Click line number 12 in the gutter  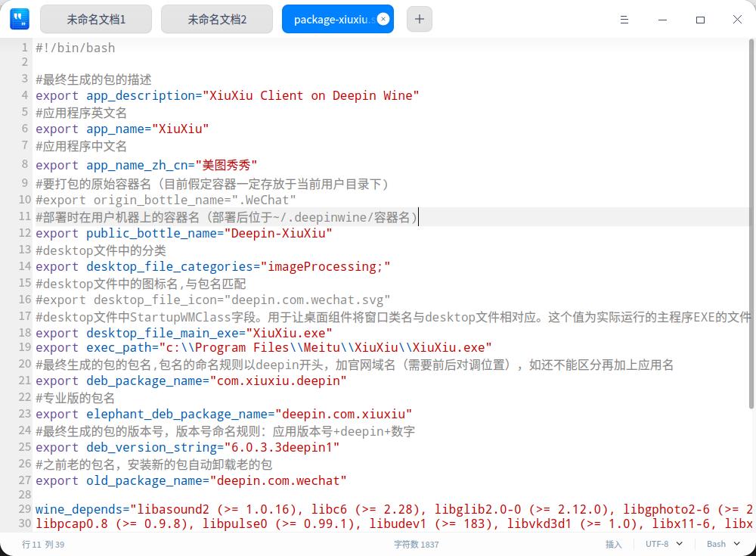point(25,233)
